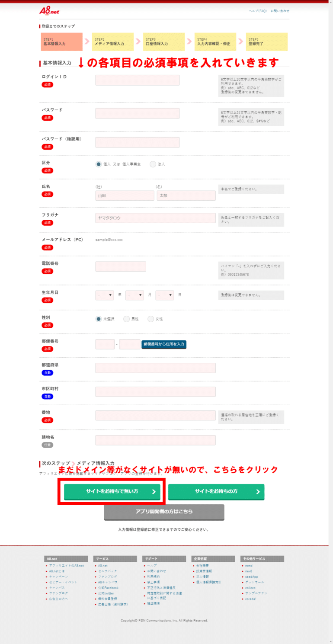Image resolution: width=333 pixels, height=644 pixels.
Task: Focus the 番地 input field
Action: coord(155,416)
